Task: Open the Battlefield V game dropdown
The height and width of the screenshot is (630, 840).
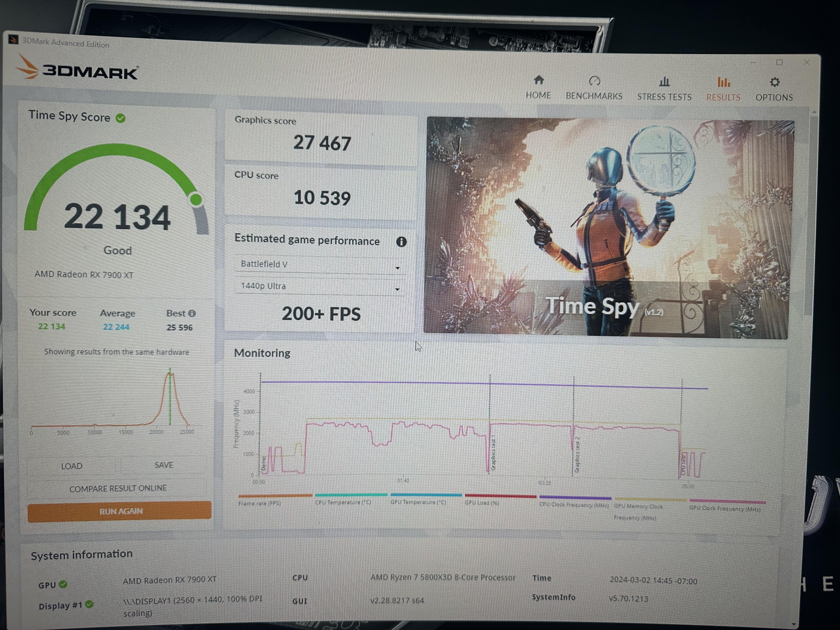Action: [x=320, y=265]
